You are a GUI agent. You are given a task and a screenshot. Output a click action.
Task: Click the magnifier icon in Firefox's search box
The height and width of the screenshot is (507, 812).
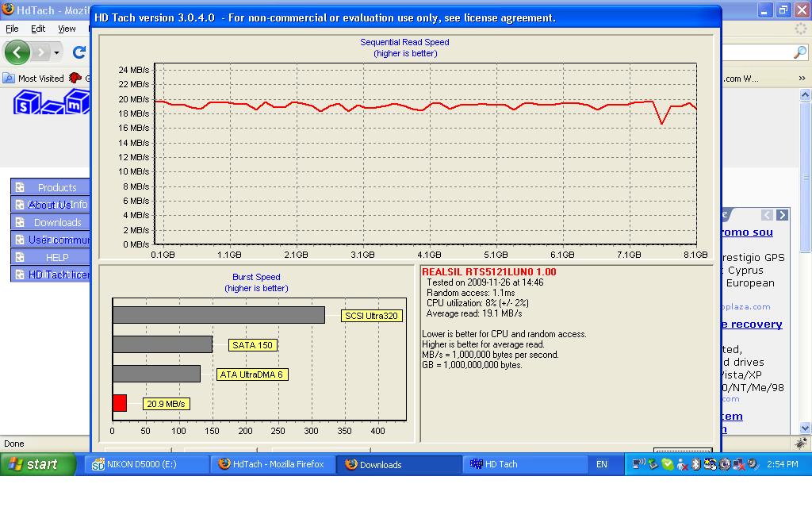coord(799,52)
